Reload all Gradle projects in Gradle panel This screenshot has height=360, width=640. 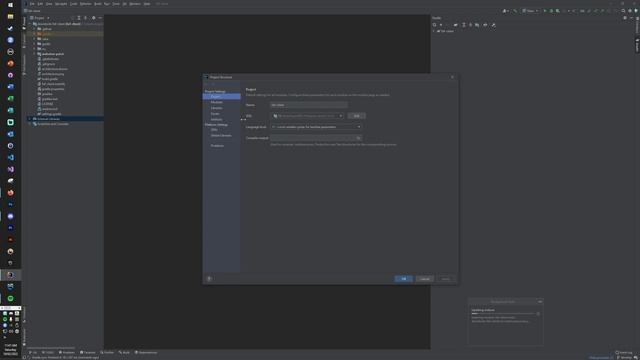(x=434, y=25)
